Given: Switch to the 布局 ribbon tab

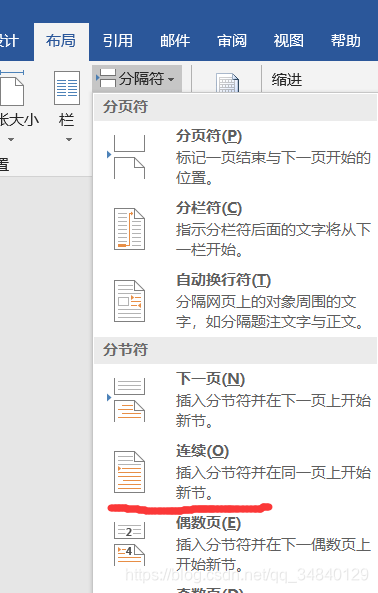Looking at the screenshot, I should click(x=61, y=41).
